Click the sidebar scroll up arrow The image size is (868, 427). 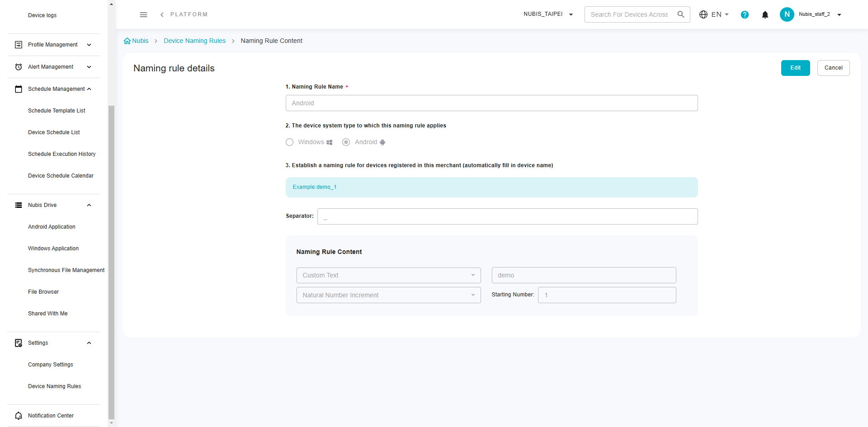coord(111,4)
